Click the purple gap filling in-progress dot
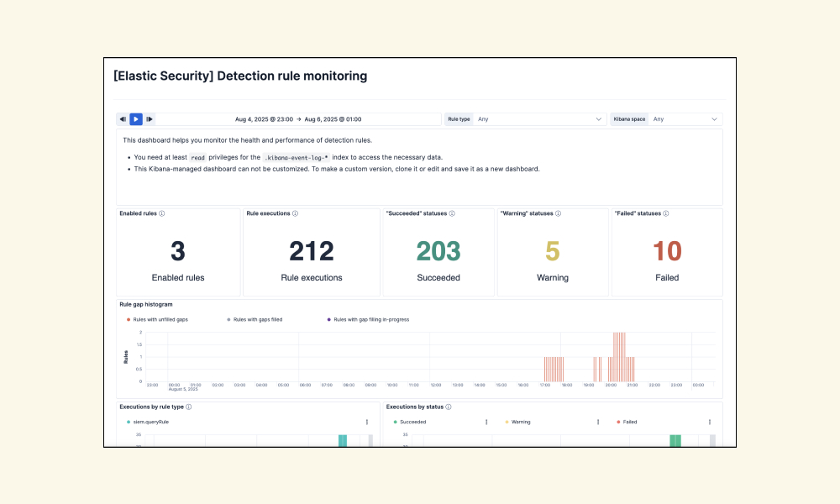This screenshot has height=504, width=840. point(329,320)
